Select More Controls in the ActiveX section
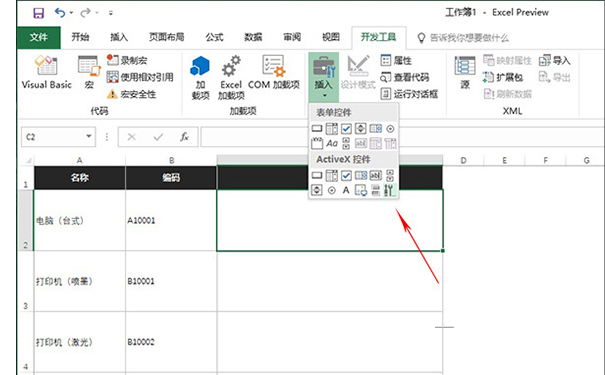The image size is (605, 375). click(x=390, y=190)
